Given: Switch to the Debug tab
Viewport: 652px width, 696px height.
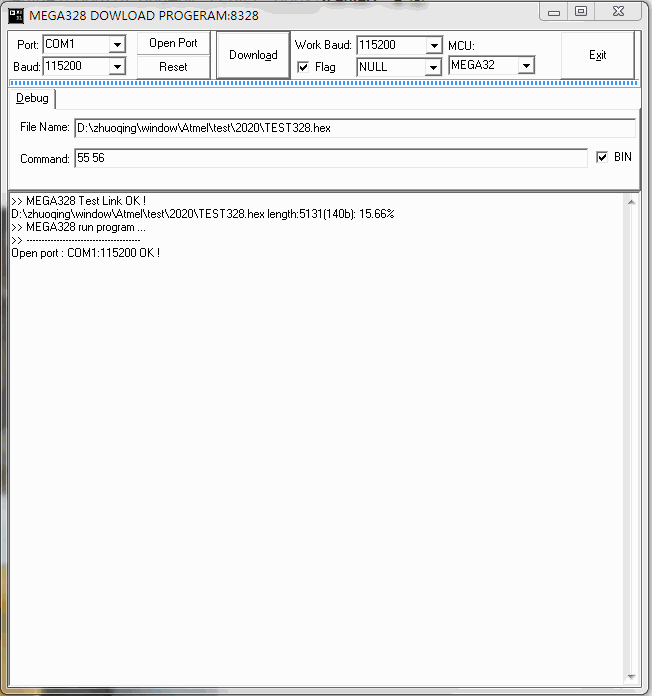Looking at the screenshot, I should point(32,98).
